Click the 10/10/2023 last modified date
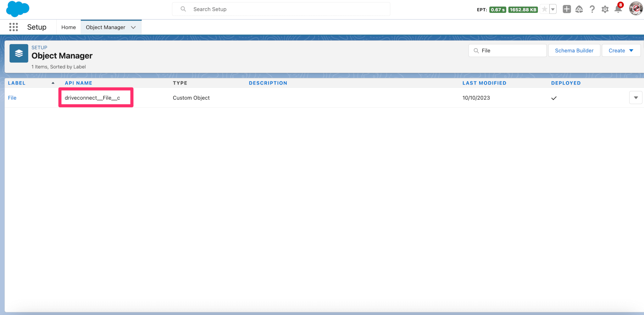 point(476,98)
